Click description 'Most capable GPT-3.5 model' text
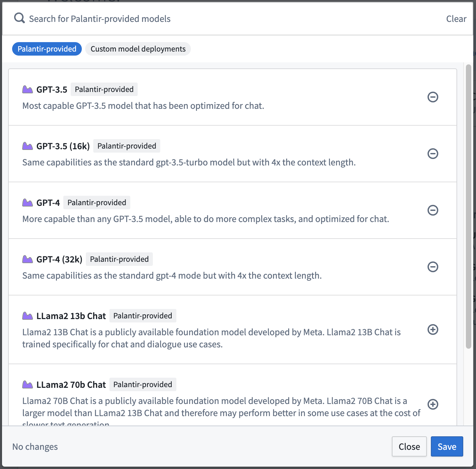This screenshot has width=476, height=469. pyautogui.click(x=143, y=106)
